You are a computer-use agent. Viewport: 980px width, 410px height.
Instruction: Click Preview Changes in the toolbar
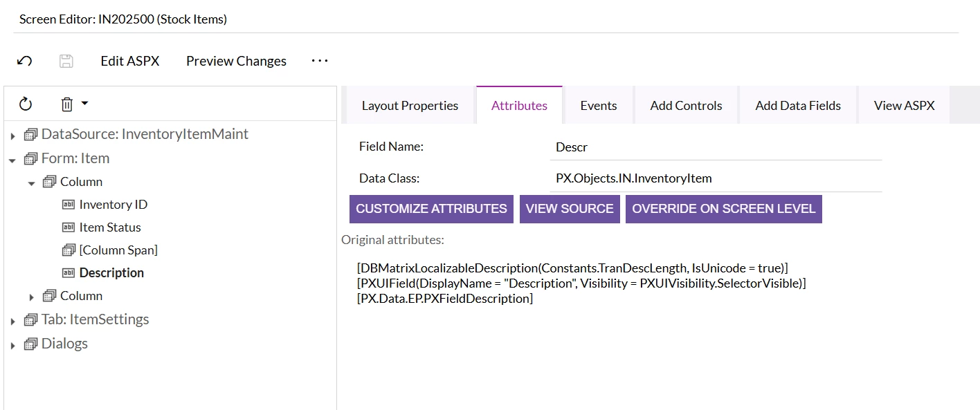click(x=236, y=61)
